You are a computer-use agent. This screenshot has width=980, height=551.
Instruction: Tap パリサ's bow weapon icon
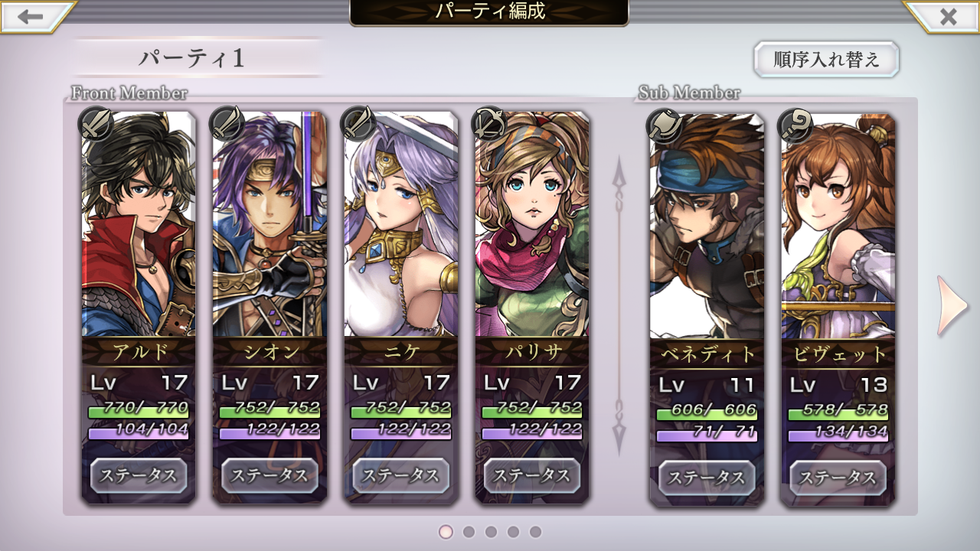tap(489, 124)
